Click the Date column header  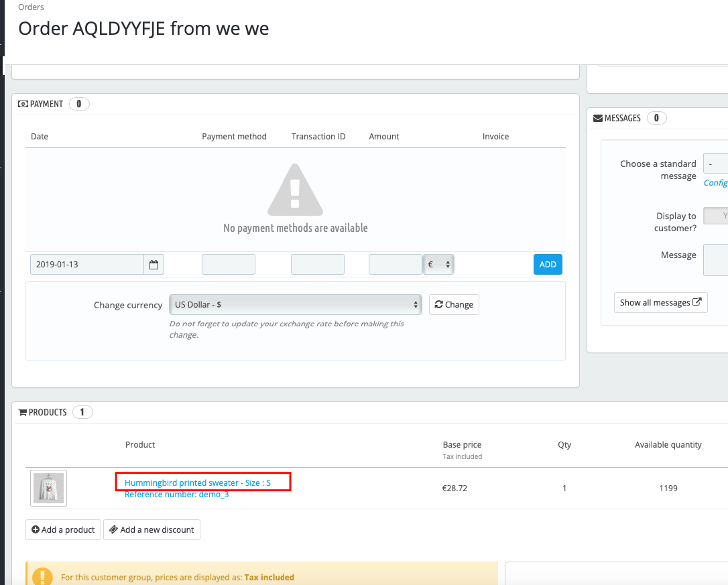(40, 137)
